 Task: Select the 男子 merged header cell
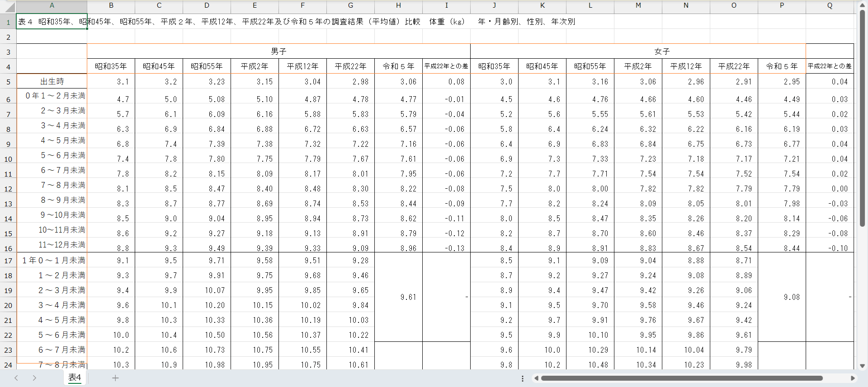[x=278, y=51]
